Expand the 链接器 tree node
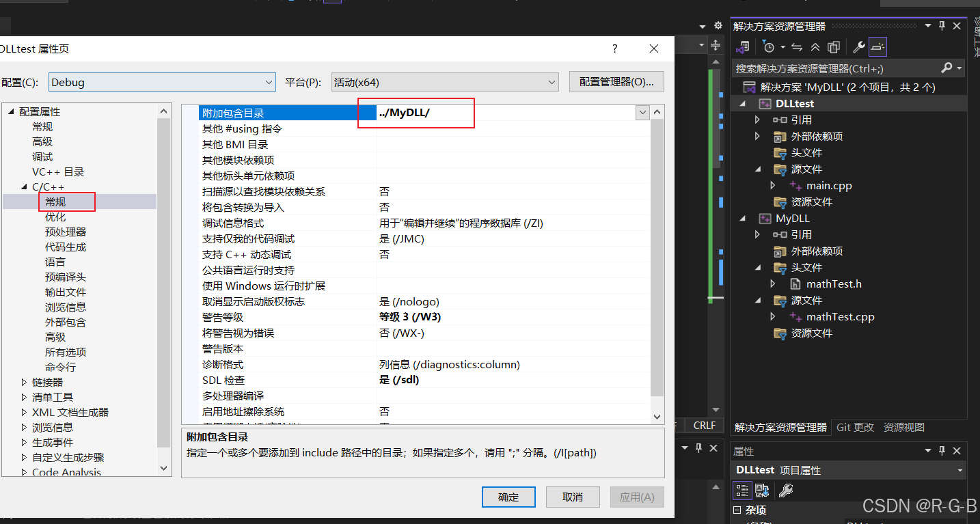This screenshot has height=524, width=980. (23, 382)
